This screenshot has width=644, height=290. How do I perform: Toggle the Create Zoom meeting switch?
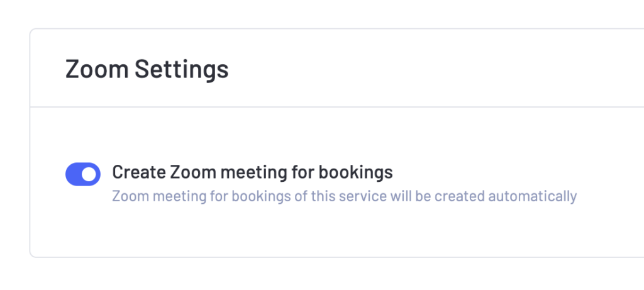(x=83, y=174)
